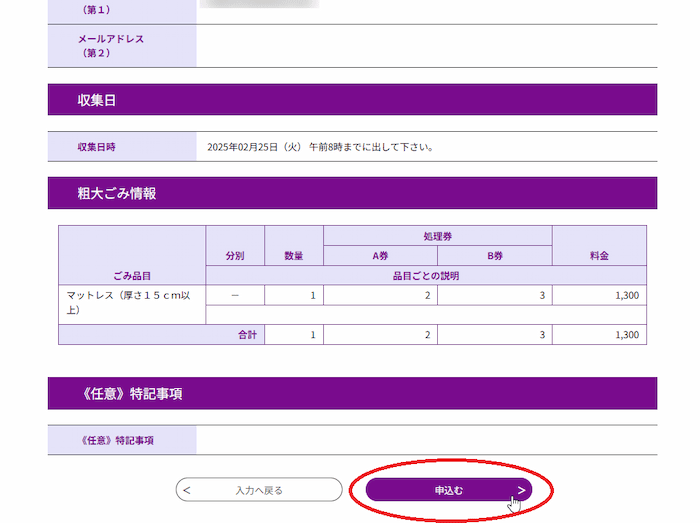
Task: Click the 分別 column header
Action: [x=235, y=246]
